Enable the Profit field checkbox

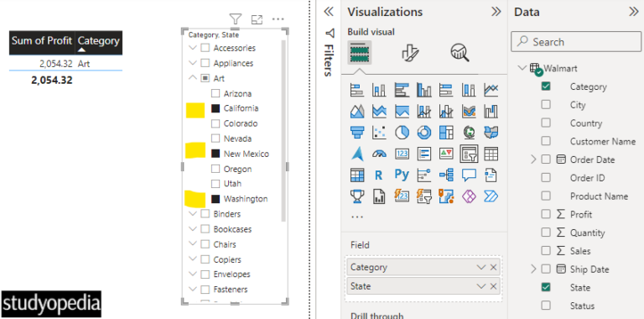click(x=546, y=214)
